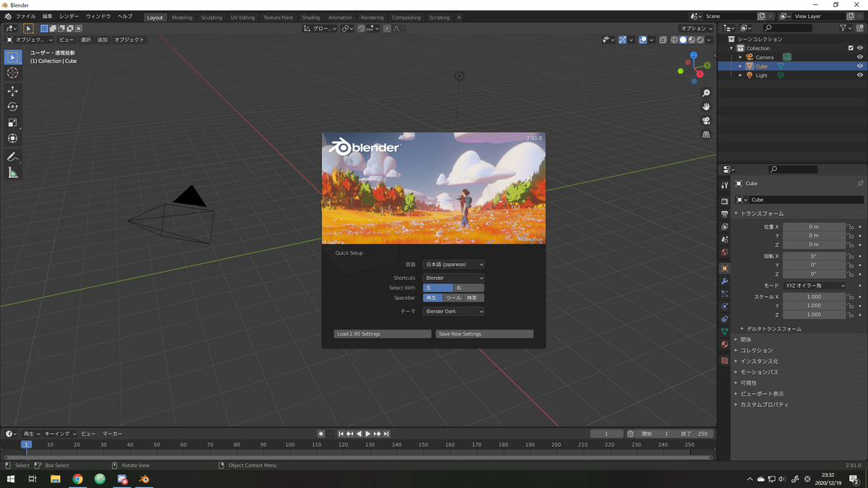Toggle lock on 位置 X
The width and height of the screenshot is (868, 488).
click(851, 227)
